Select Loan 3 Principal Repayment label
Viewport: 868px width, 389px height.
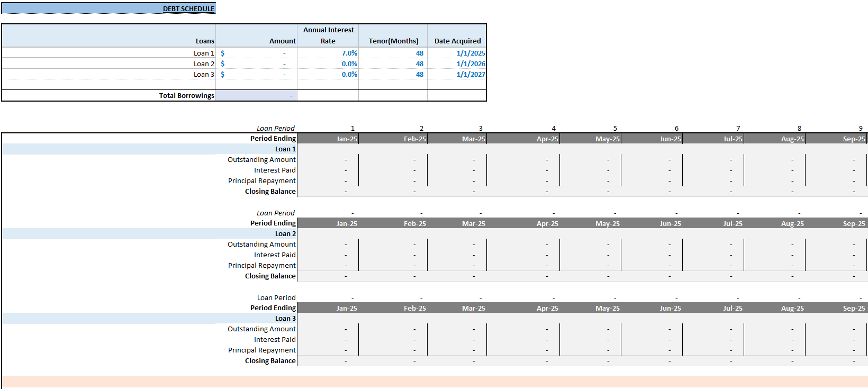pos(262,350)
